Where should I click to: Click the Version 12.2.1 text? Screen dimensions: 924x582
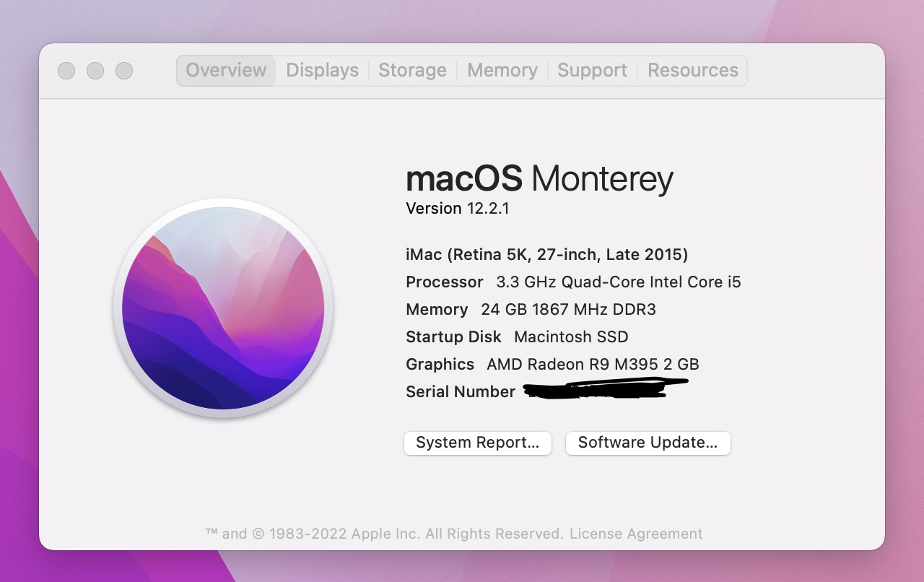458,208
